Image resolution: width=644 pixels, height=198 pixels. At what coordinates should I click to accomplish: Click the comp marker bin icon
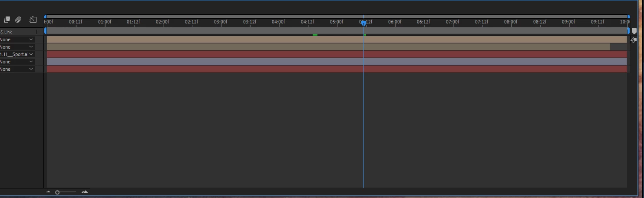pos(634,31)
